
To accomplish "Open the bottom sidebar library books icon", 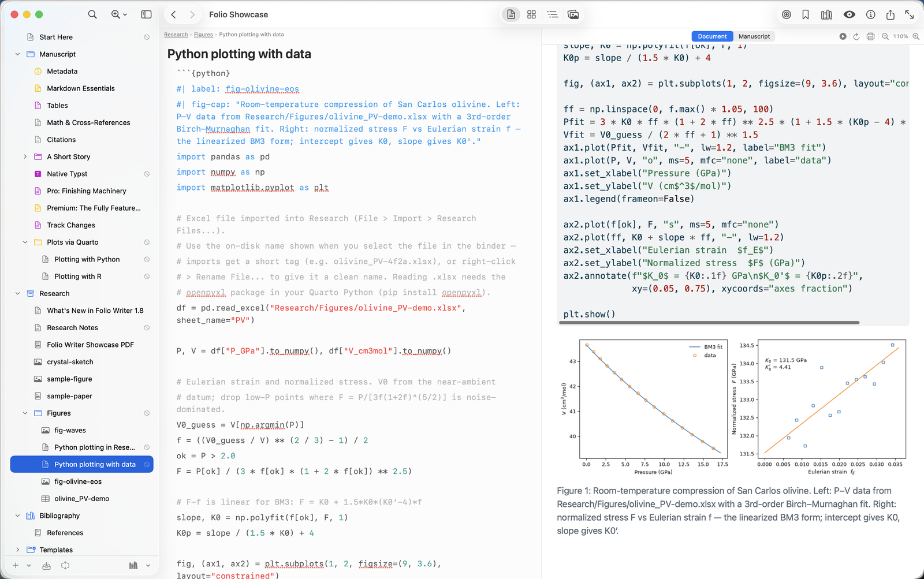I will click(x=133, y=566).
